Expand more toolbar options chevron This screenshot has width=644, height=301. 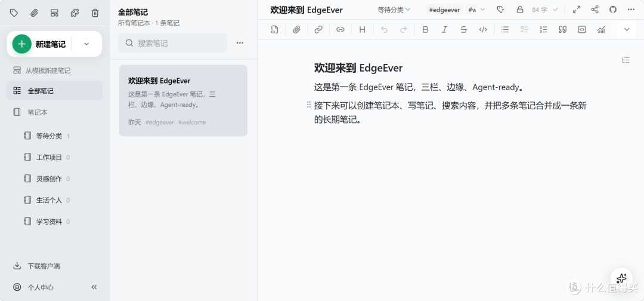point(627,29)
